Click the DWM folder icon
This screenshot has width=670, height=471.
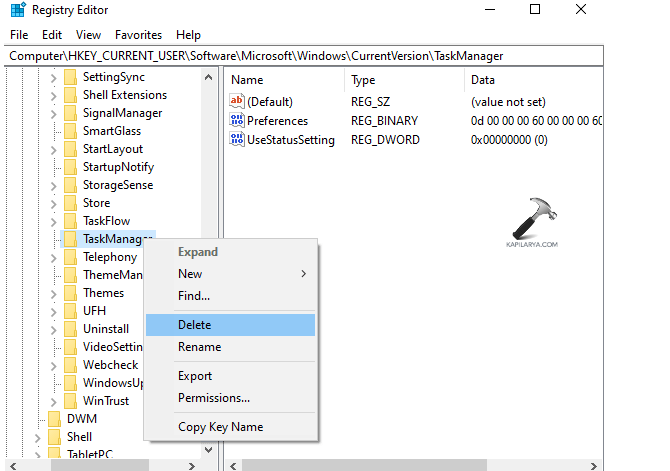coord(54,419)
